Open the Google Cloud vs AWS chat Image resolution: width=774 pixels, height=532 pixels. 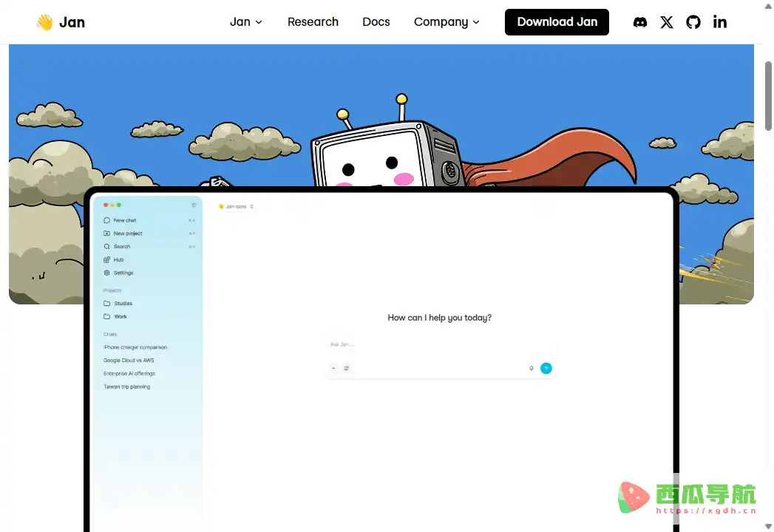click(129, 361)
